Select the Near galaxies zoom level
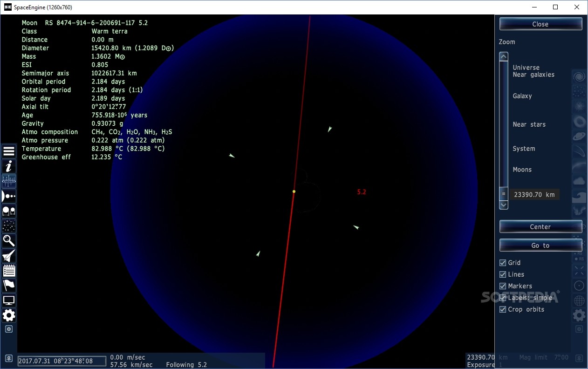This screenshot has height=369, width=588. (x=533, y=75)
